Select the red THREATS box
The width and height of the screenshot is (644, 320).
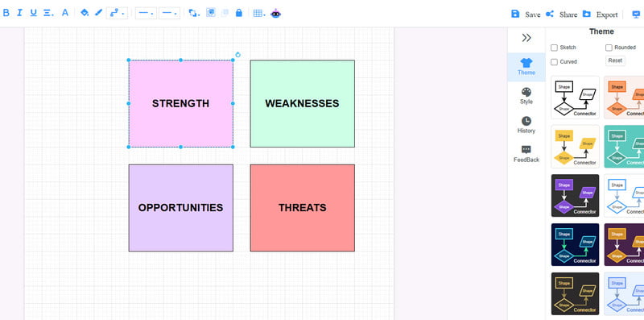(x=303, y=208)
